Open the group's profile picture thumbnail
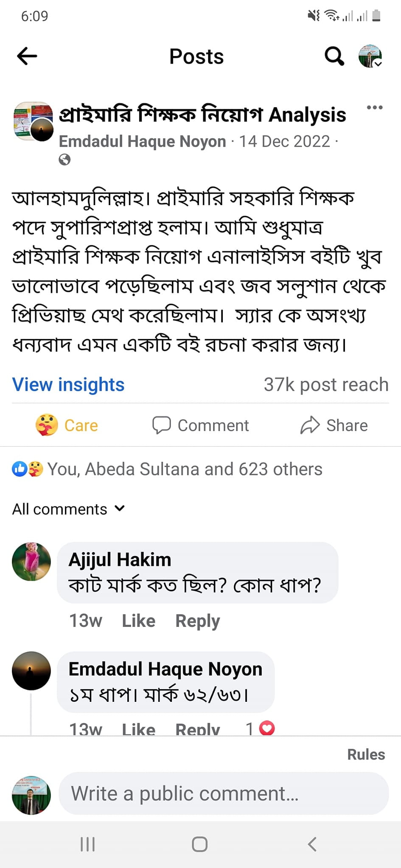This screenshot has width=401, height=868. click(x=33, y=121)
